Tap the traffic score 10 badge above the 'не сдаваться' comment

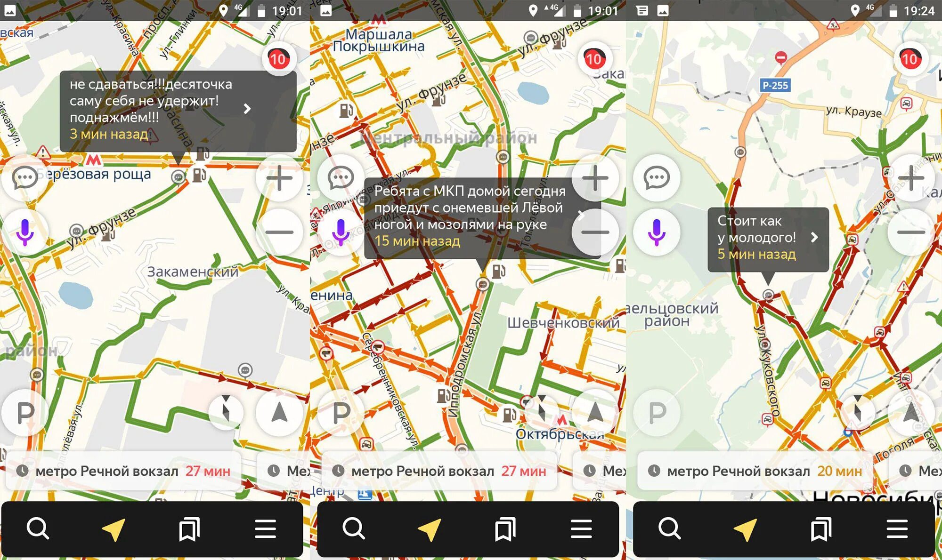pos(279,59)
